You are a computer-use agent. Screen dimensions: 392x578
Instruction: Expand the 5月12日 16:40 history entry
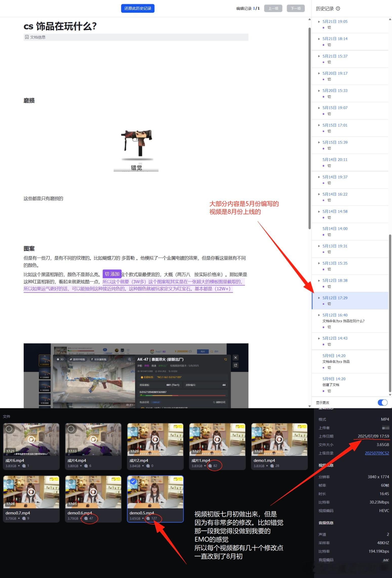click(x=319, y=315)
